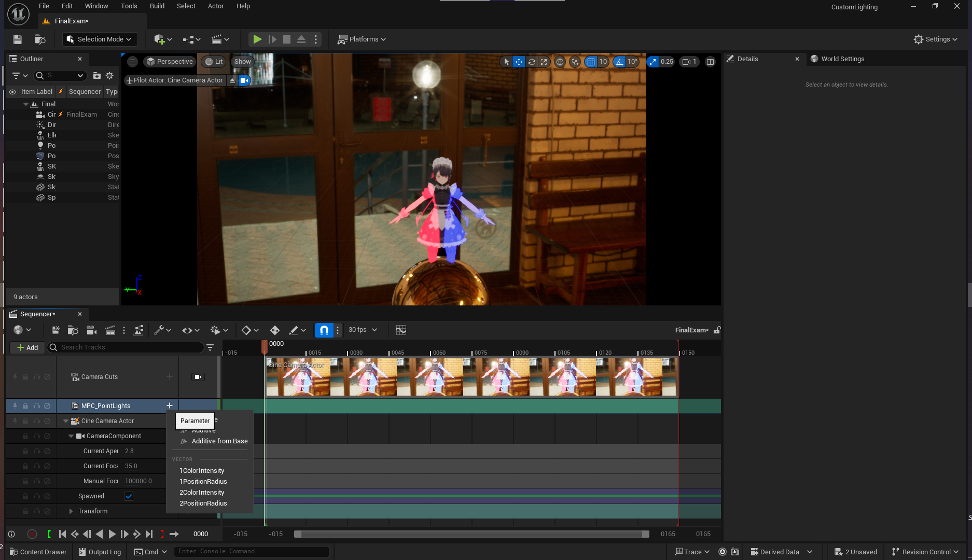
Task: Open the viewport Show menu
Action: (242, 62)
